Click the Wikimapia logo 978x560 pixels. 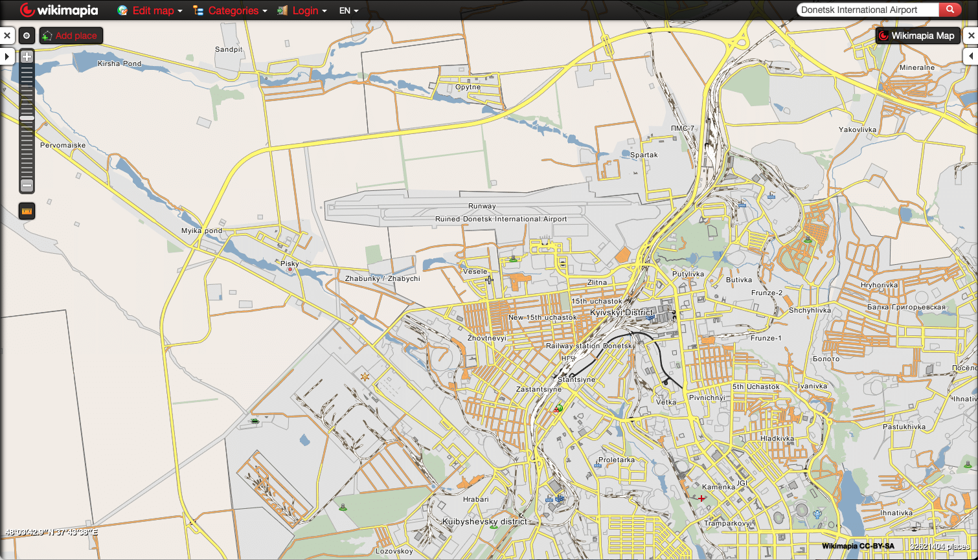click(x=59, y=10)
